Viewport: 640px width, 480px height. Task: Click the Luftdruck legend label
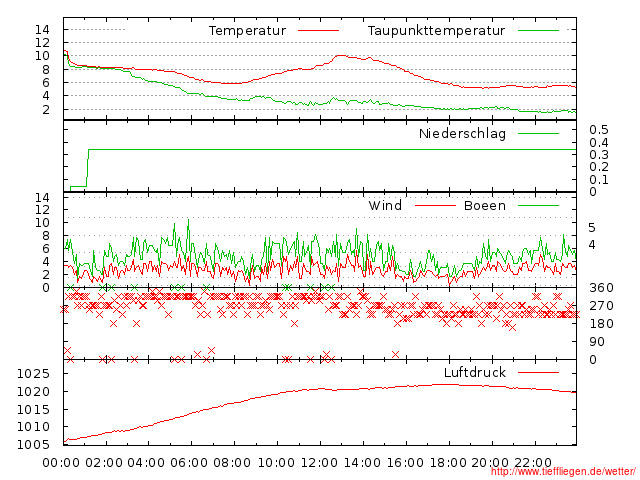[x=475, y=372]
